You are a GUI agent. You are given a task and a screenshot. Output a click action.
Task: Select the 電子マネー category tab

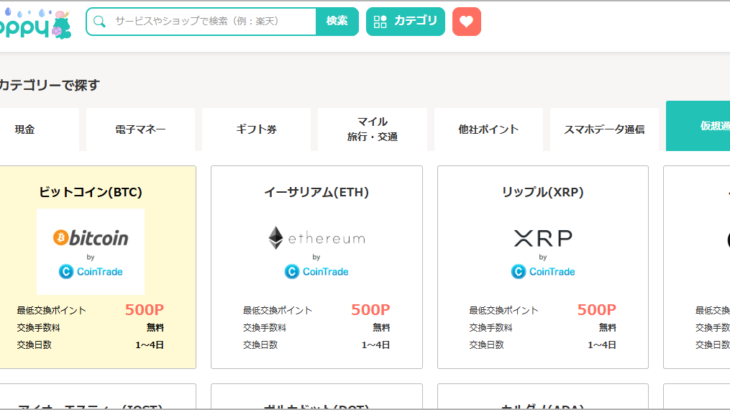(x=140, y=129)
